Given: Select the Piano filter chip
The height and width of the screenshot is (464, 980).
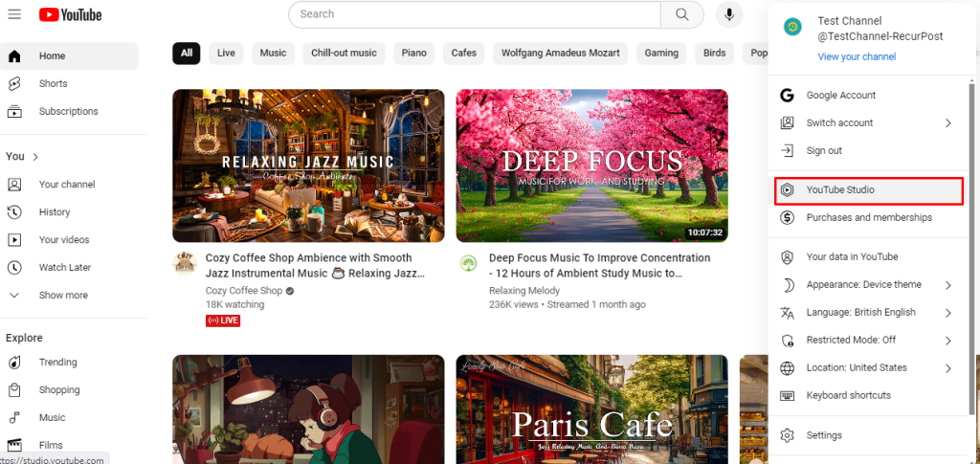Looking at the screenshot, I should click(413, 53).
